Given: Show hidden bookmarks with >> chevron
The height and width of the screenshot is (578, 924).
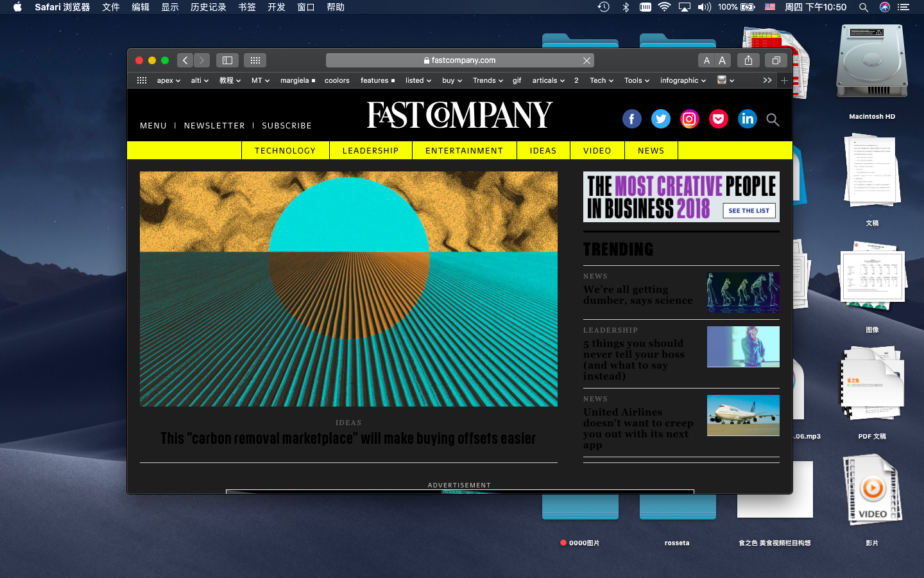Looking at the screenshot, I should [x=767, y=80].
